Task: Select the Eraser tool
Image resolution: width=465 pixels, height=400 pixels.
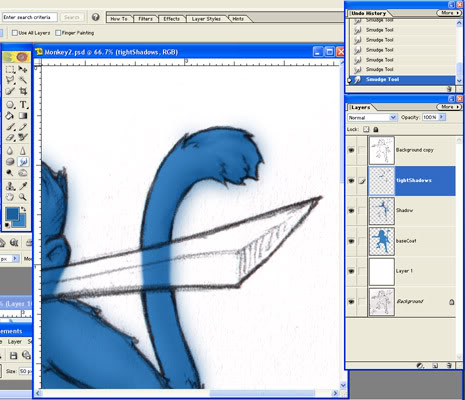Action: click(x=10, y=137)
